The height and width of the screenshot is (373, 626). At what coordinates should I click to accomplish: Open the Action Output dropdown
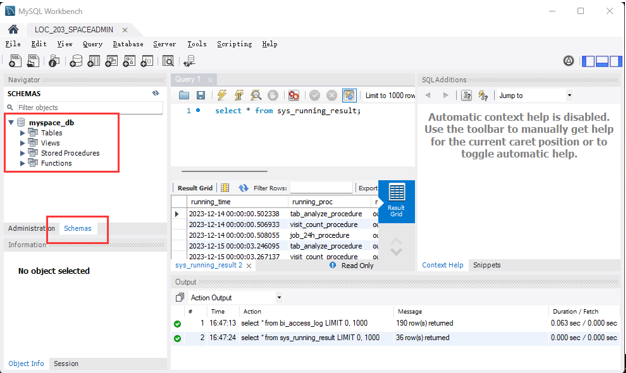click(x=279, y=297)
